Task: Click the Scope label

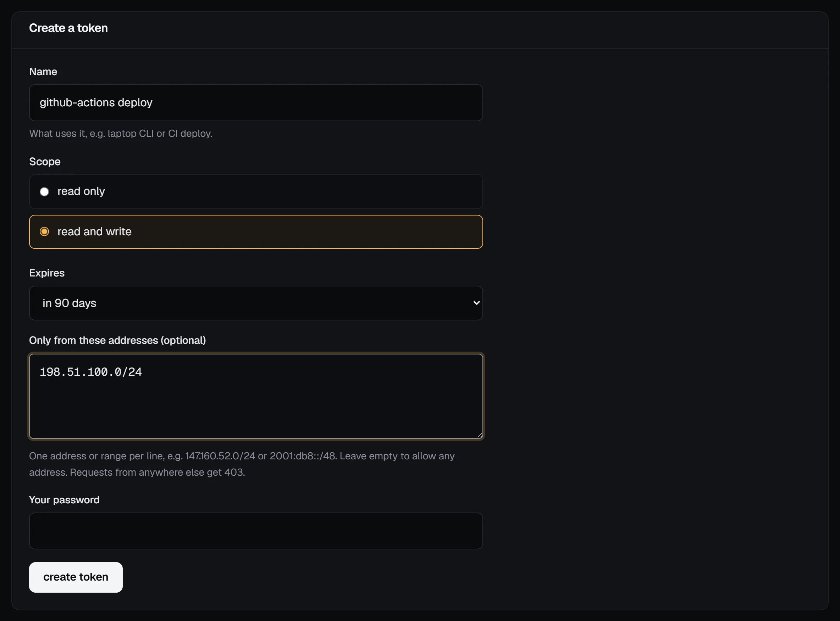Action: (x=45, y=162)
